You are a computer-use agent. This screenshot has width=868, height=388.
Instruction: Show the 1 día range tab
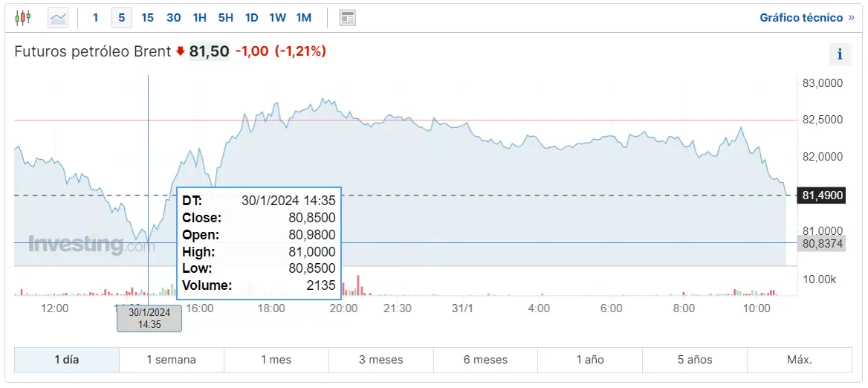[66, 360]
